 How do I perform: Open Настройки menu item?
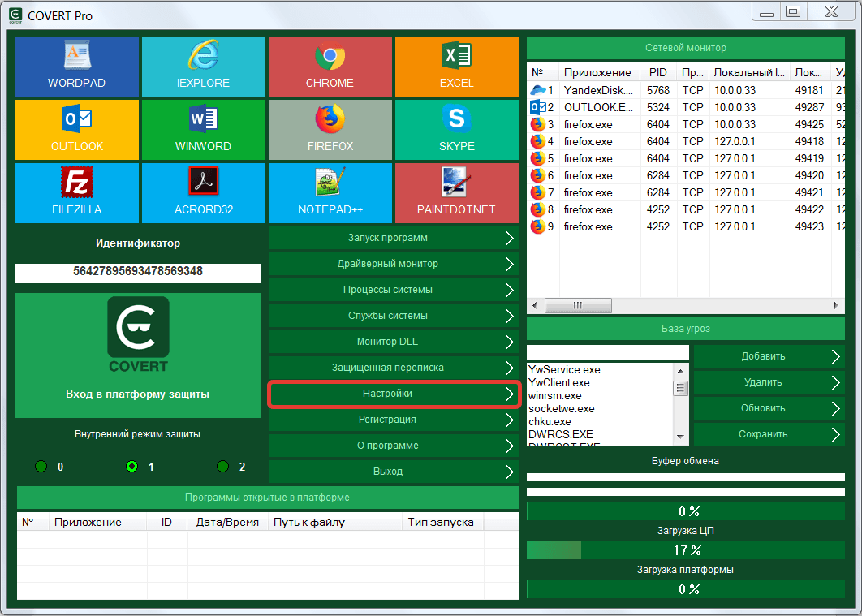[394, 394]
